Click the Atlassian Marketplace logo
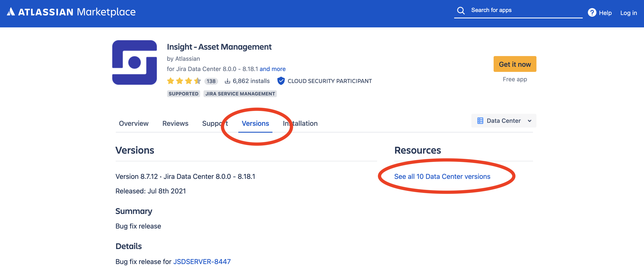Image resolution: width=644 pixels, height=273 pixels. 71,12
